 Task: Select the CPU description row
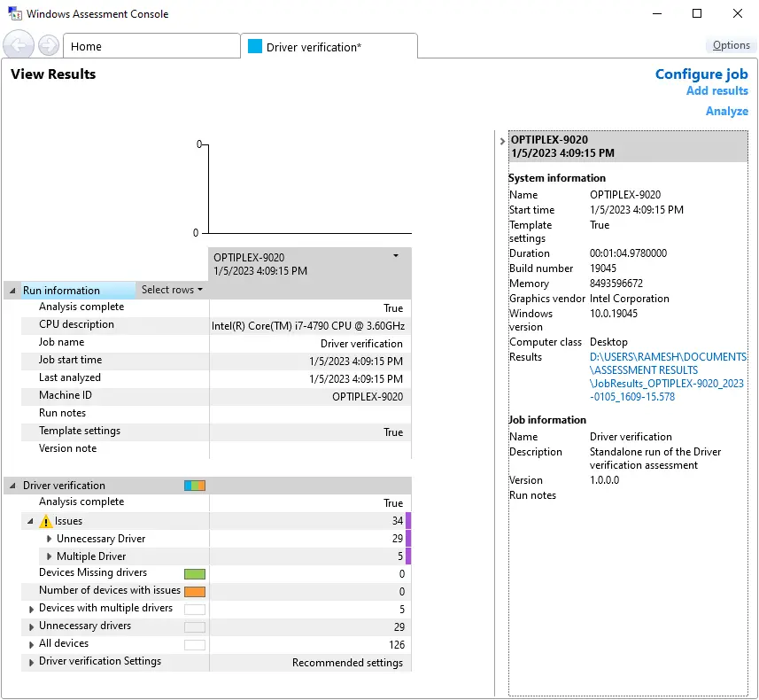tap(216, 325)
